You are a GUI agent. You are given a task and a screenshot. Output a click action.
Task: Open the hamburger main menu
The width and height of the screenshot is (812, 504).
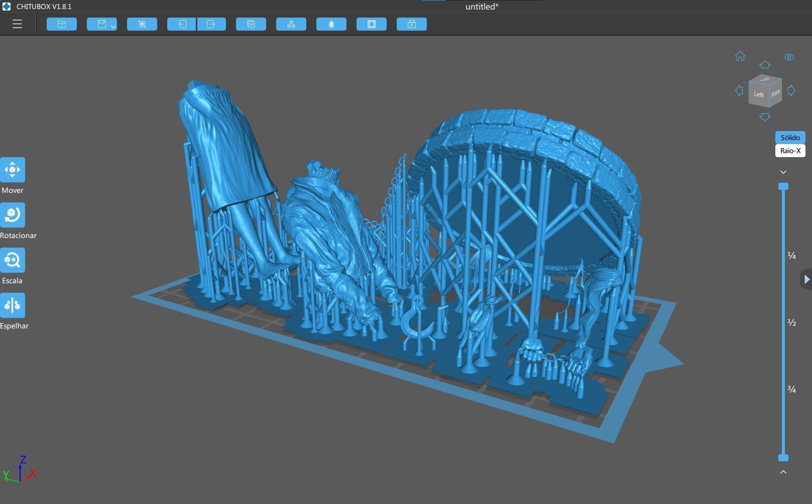point(17,24)
